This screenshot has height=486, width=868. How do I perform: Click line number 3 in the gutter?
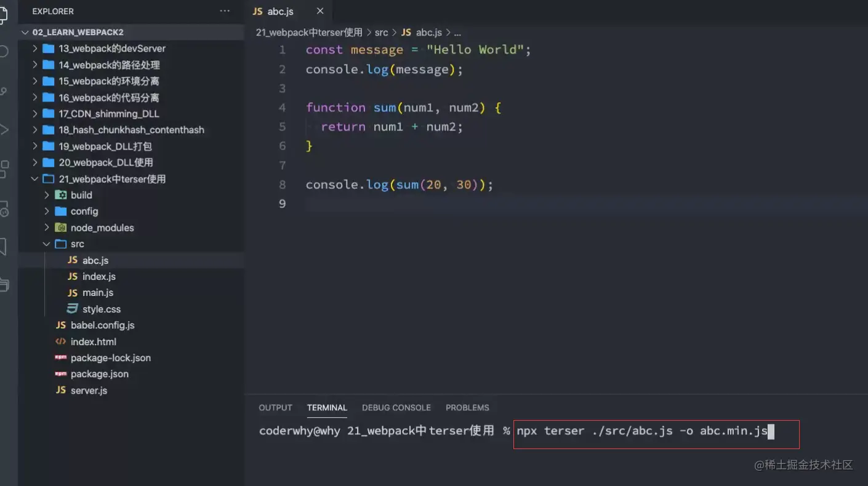tap(282, 89)
